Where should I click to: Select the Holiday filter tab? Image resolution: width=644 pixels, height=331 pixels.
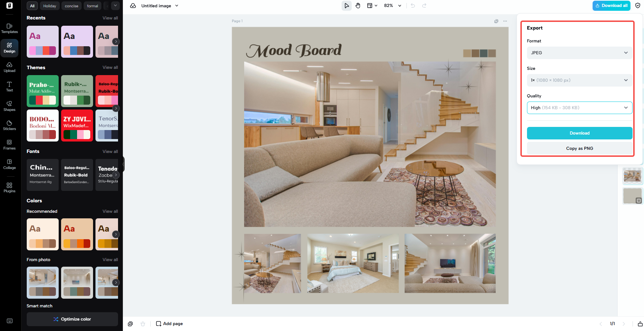click(50, 6)
